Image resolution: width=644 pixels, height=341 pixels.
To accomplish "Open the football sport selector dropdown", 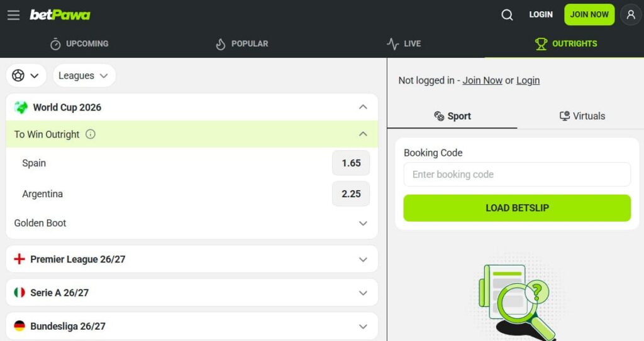I will point(26,75).
